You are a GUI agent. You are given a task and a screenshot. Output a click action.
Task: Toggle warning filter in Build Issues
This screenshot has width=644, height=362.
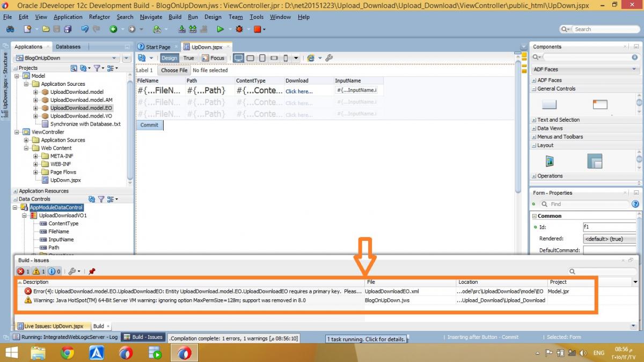[39, 271]
